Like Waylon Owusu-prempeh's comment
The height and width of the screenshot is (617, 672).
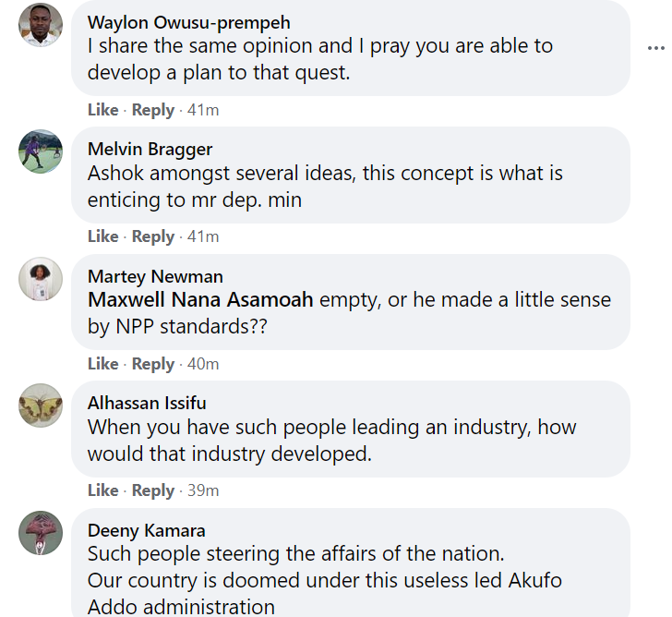pos(102,110)
